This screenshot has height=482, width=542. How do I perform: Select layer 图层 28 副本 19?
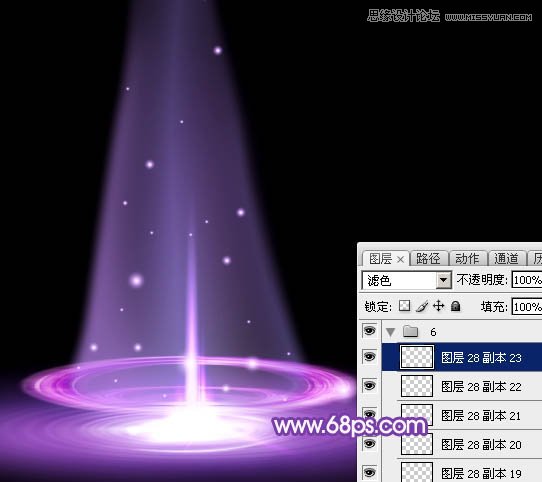pos(462,471)
